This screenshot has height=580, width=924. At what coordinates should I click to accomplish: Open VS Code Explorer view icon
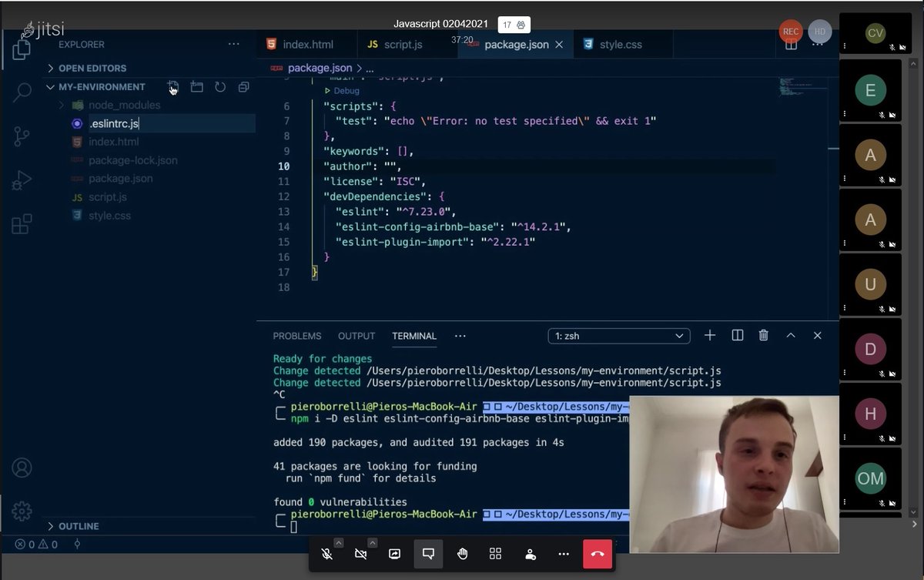tap(22, 50)
